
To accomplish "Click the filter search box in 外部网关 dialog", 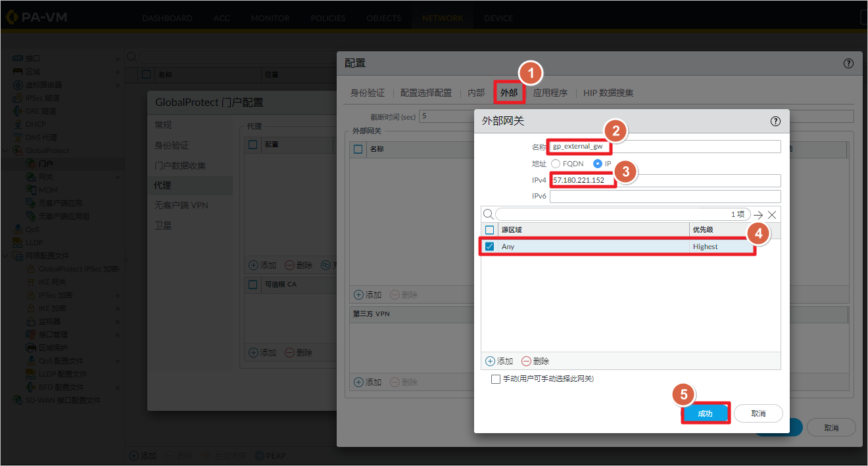I will point(623,214).
